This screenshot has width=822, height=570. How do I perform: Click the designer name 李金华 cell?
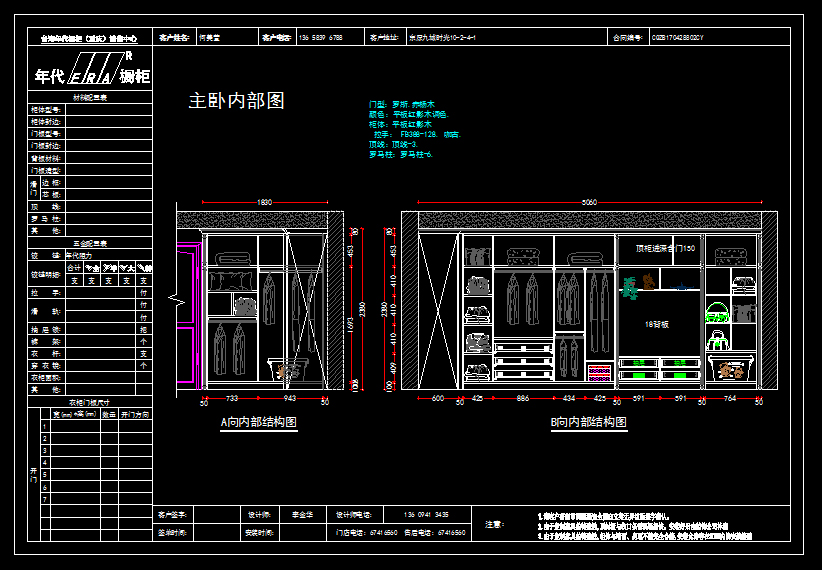pos(300,515)
